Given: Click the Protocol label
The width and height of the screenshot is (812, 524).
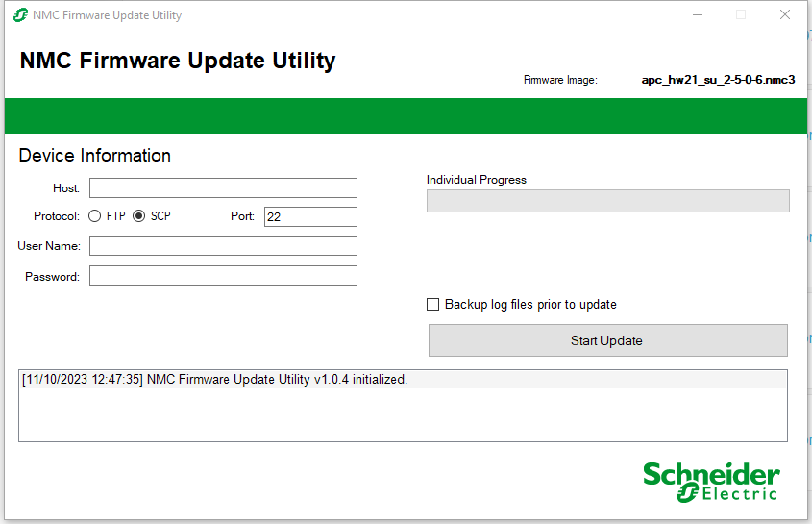Looking at the screenshot, I should click(x=57, y=216).
